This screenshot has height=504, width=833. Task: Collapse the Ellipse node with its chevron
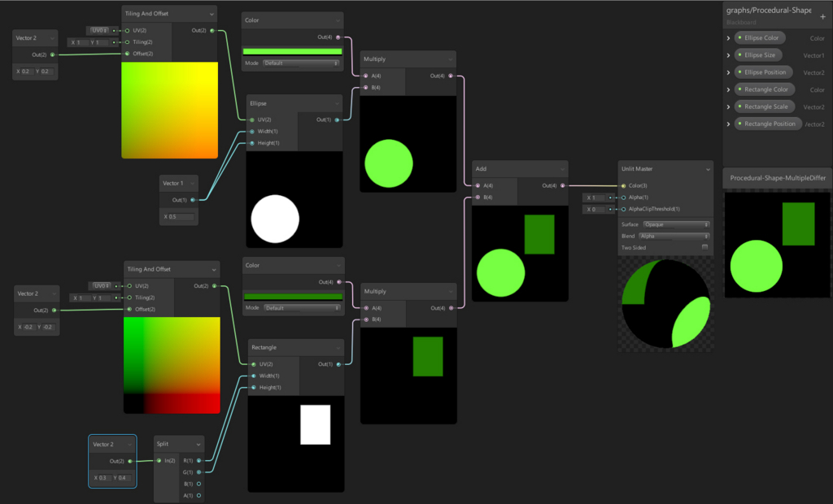(x=336, y=103)
